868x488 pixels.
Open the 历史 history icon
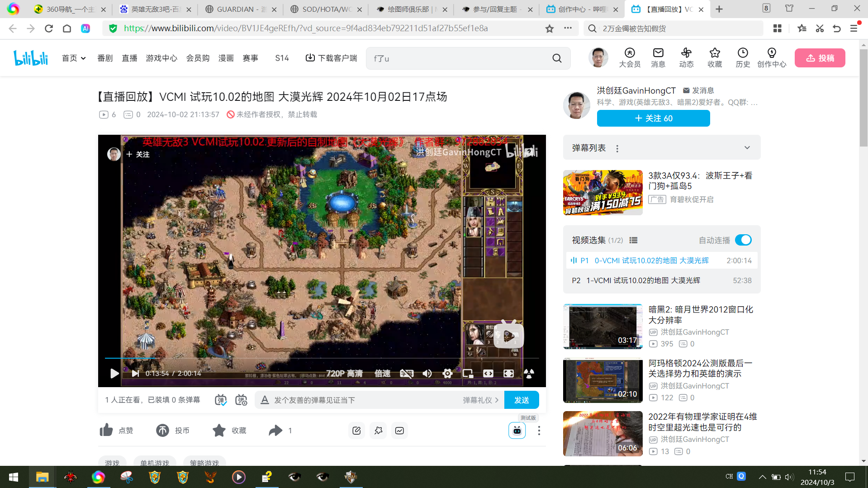(x=743, y=58)
